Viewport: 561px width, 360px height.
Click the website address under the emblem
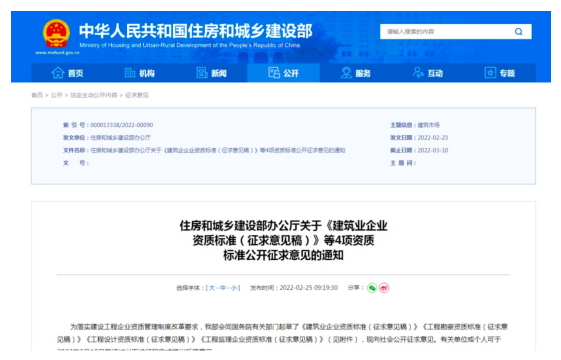coord(58,53)
